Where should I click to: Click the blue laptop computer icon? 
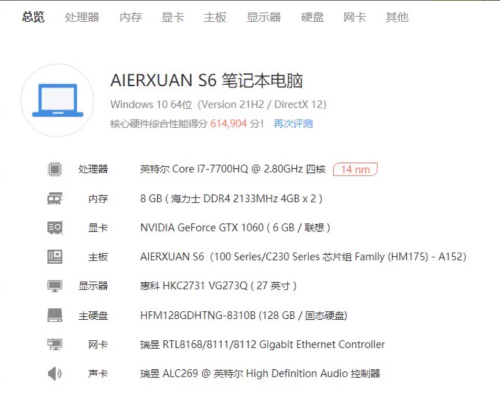[x=58, y=100]
